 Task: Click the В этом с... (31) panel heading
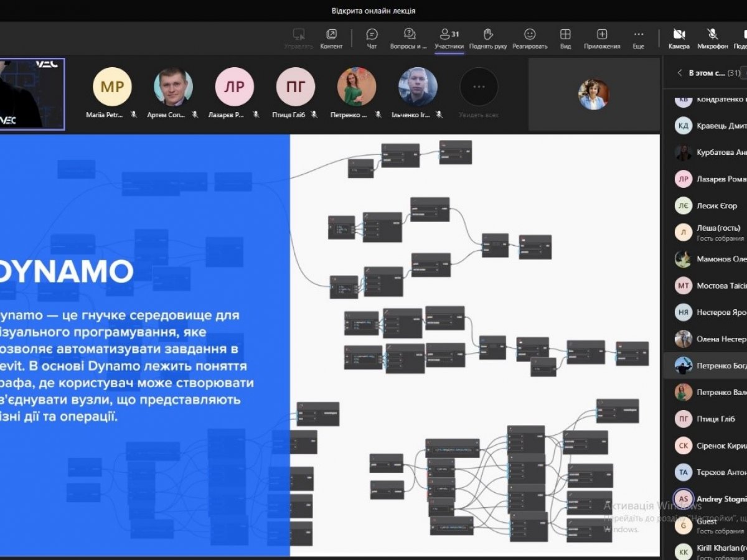715,73
